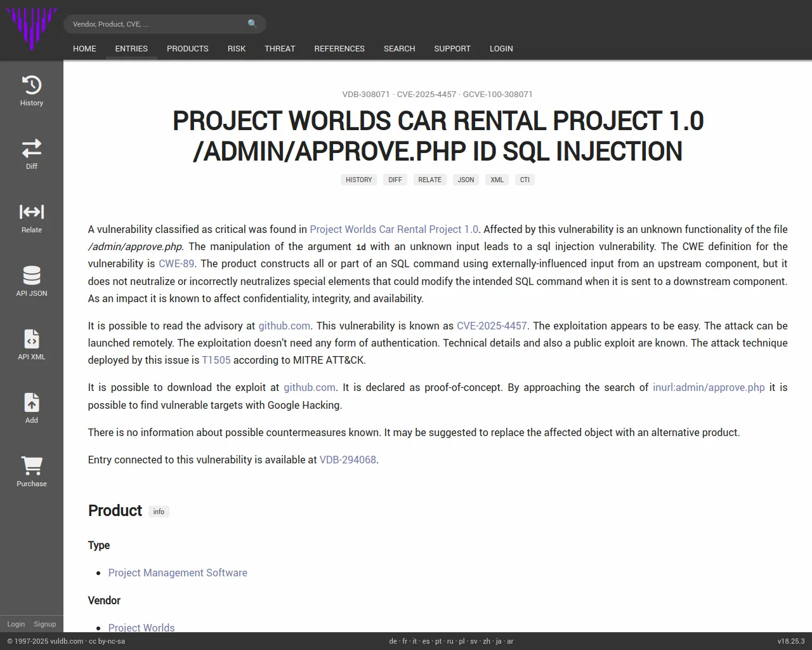Switch language to ar
Viewport: 812px width, 650px height.
click(x=510, y=641)
